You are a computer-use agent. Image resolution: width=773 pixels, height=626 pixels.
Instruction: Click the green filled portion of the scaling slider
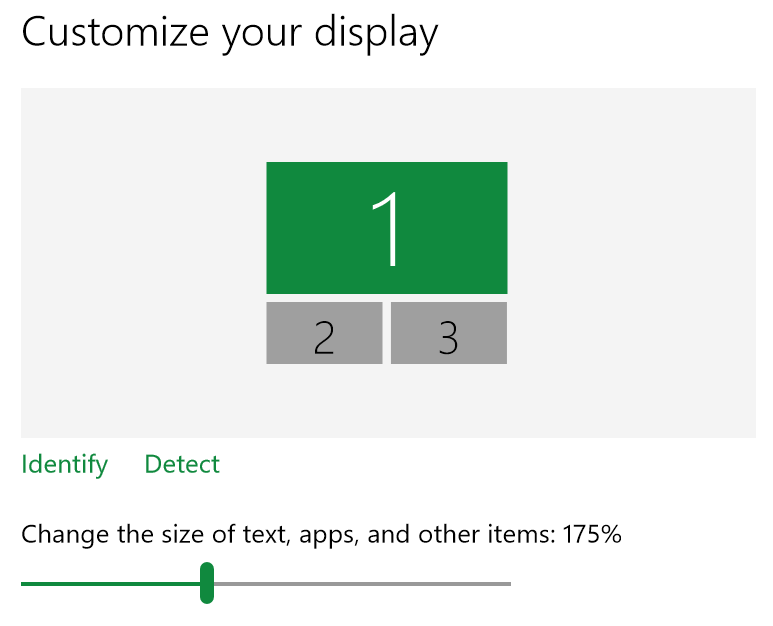point(110,584)
